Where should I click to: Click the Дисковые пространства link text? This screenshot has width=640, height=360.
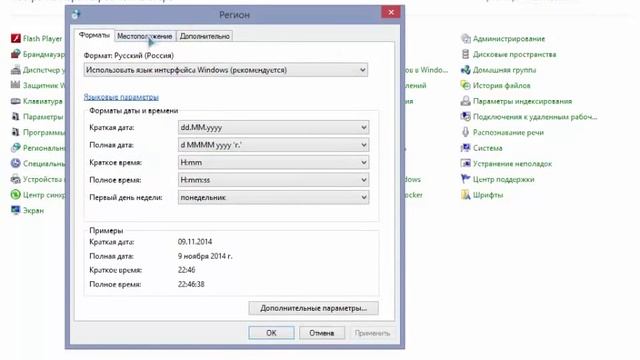(x=515, y=54)
